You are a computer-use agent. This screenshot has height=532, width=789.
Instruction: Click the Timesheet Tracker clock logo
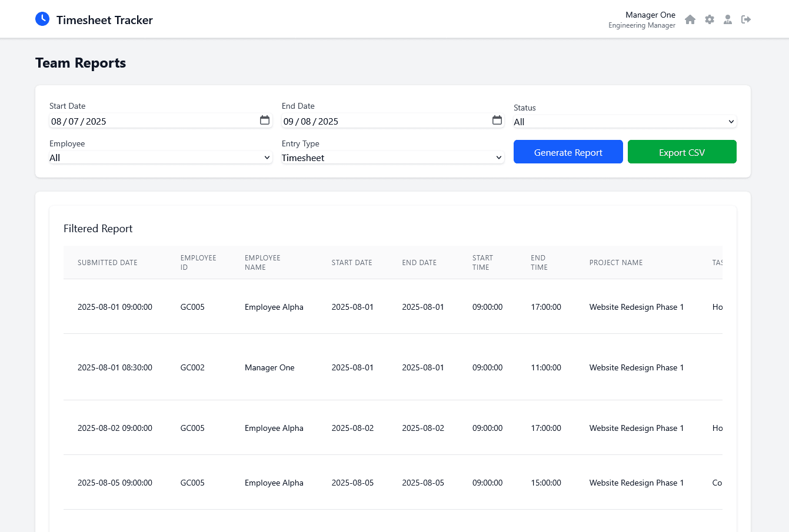(x=42, y=18)
